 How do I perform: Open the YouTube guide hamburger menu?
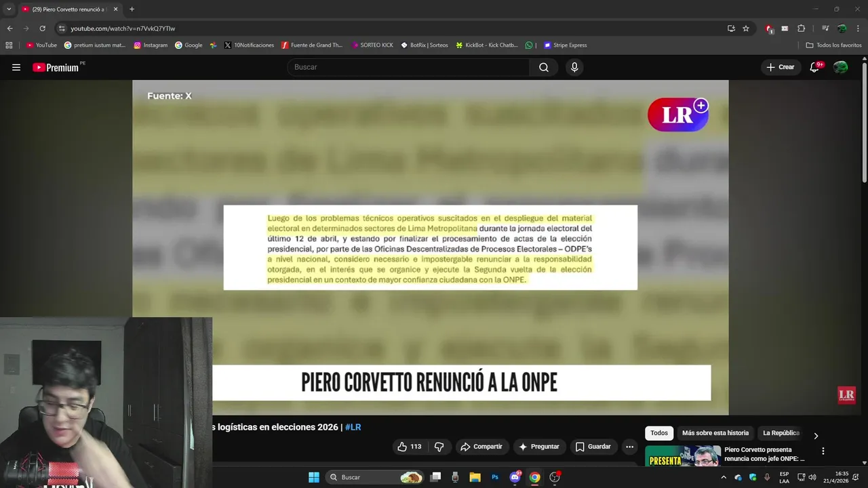click(16, 67)
